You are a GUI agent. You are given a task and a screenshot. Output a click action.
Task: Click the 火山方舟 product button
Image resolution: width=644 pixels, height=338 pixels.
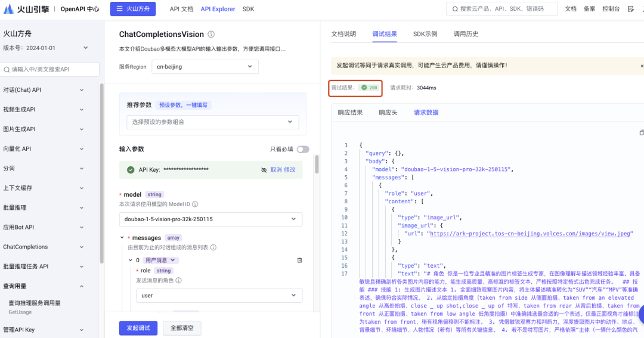click(x=132, y=8)
